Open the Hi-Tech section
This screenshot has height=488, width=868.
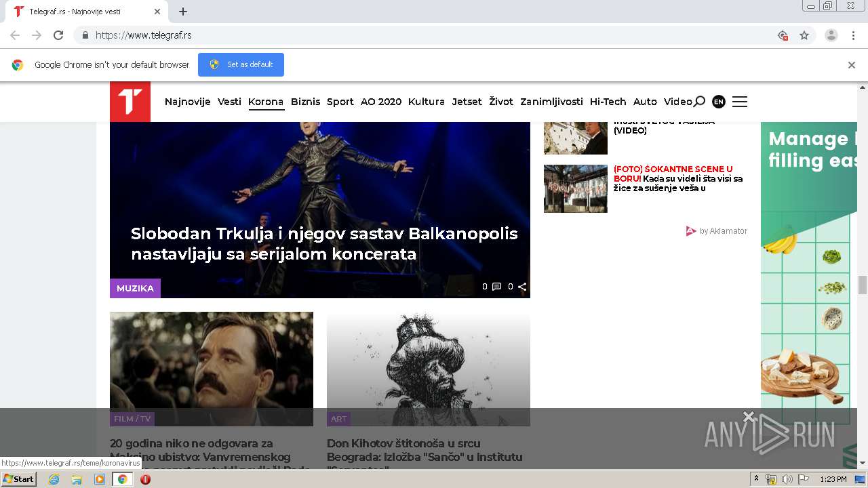click(x=608, y=102)
